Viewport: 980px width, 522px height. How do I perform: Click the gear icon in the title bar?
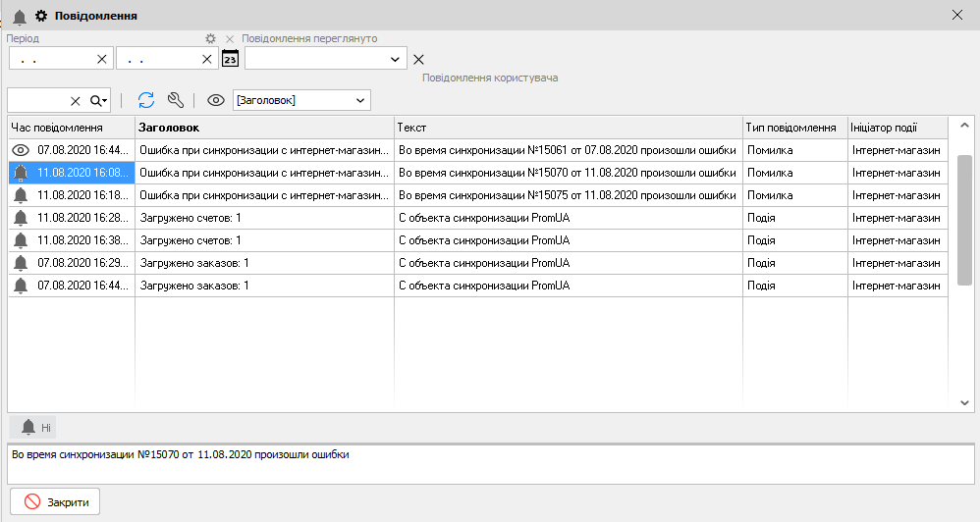pyautogui.click(x=41, y=16)
